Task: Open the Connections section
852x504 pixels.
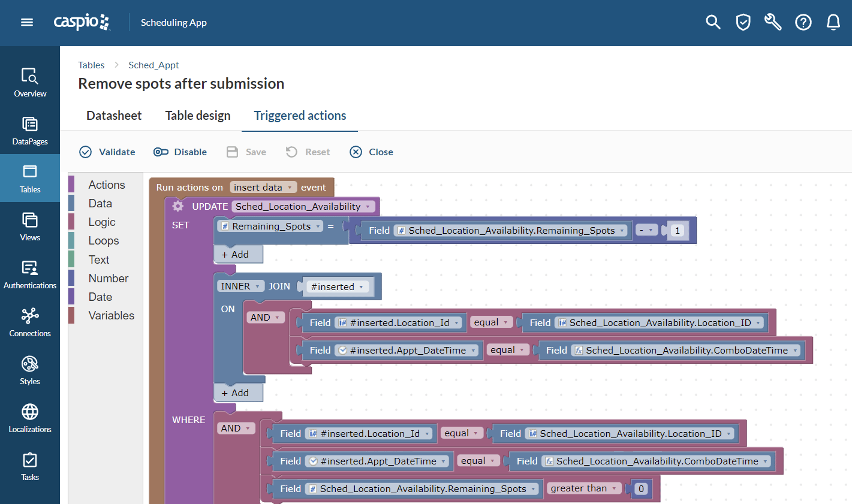Action: pos(29,322)
